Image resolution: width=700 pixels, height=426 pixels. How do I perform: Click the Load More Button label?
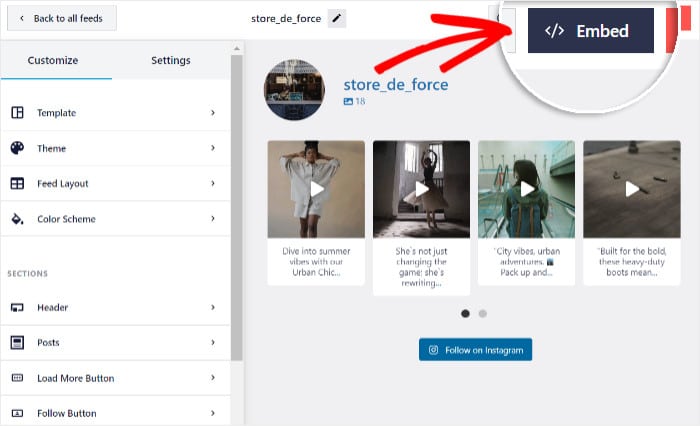(x=75, y=378)
